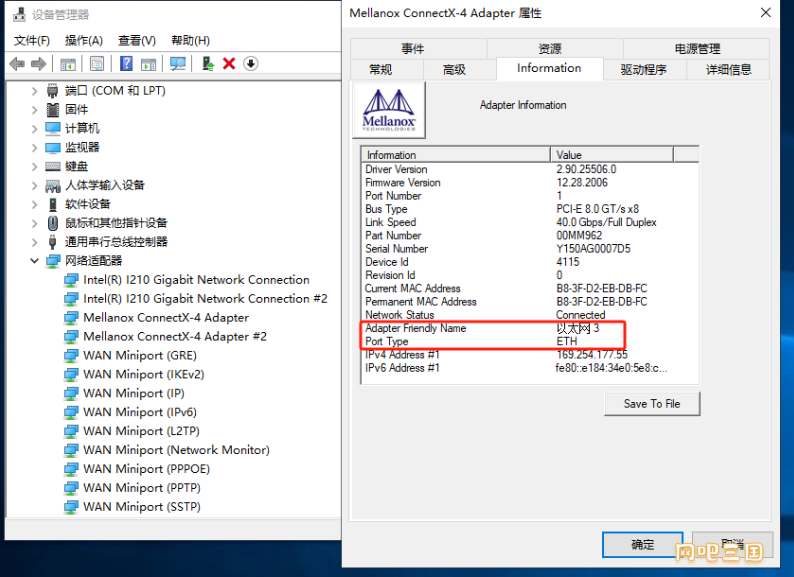Switch to the 驱动程序 tab
Image resolution: width=794 pixels, height=577 pixels.
point(643,69)
